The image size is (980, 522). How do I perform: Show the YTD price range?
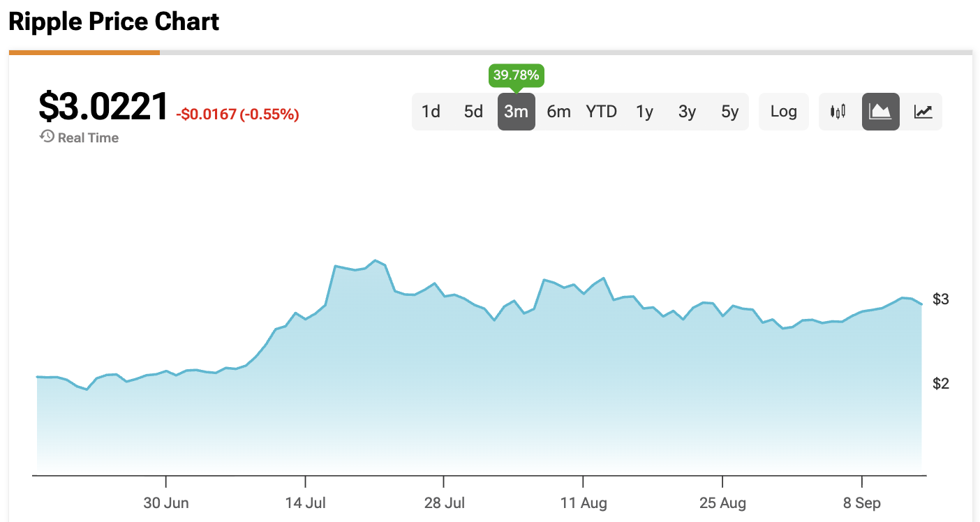click(x=601, y=112)
